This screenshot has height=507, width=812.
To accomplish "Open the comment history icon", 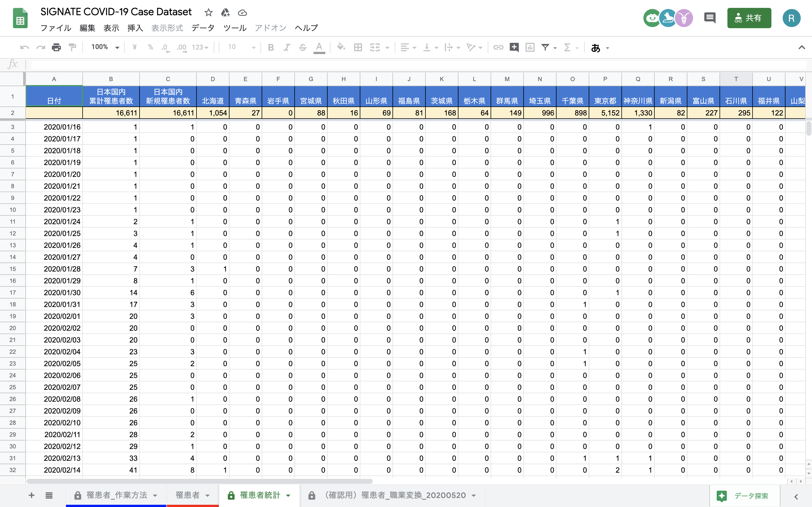I will click(710, 18).
